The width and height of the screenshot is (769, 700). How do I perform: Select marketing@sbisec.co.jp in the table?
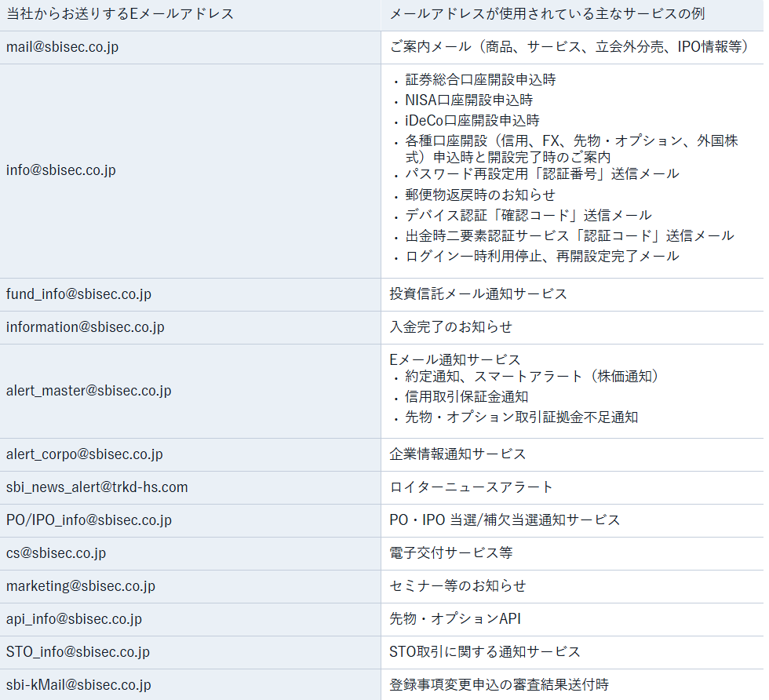(x=80, y=585)
